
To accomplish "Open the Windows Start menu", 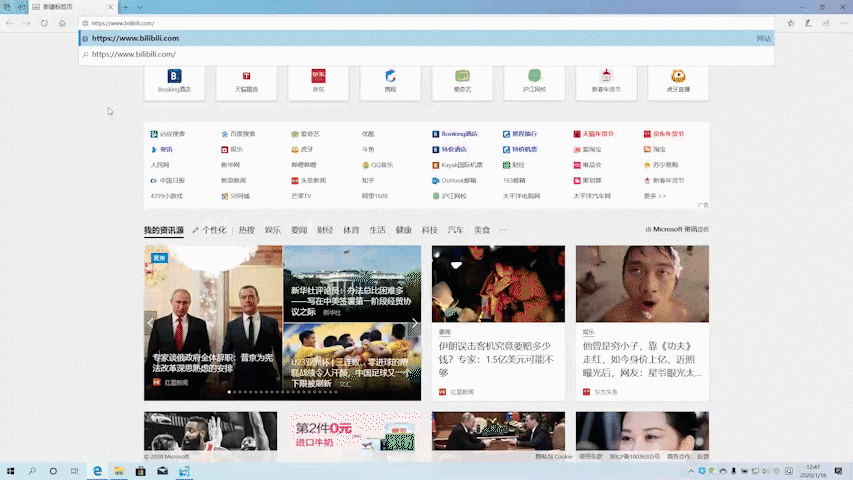I will tap(10, 471).
